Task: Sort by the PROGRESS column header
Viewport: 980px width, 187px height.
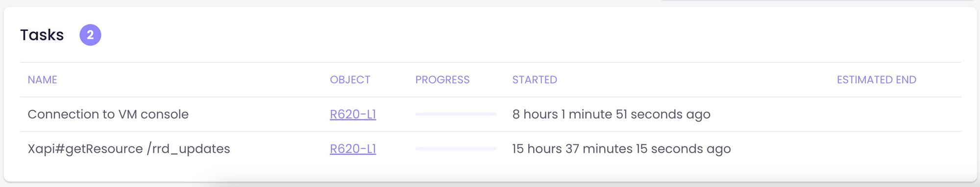Action: [x=442, y=80]
